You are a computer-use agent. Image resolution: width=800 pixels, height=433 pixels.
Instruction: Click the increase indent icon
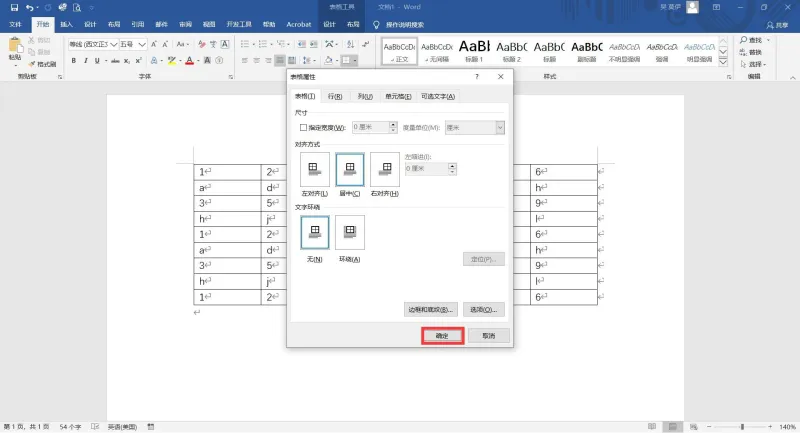[x=313, y=44]
